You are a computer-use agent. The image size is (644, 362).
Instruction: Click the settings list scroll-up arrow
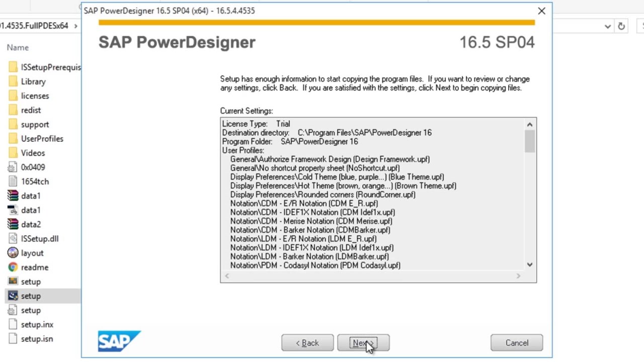tap(529, 124)
